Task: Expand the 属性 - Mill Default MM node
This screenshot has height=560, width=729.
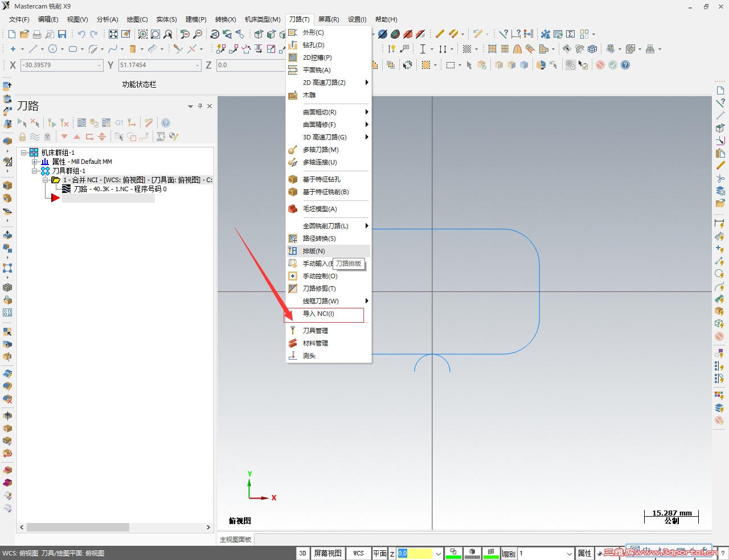Action: pyautogui.click(x=35, y=162)
